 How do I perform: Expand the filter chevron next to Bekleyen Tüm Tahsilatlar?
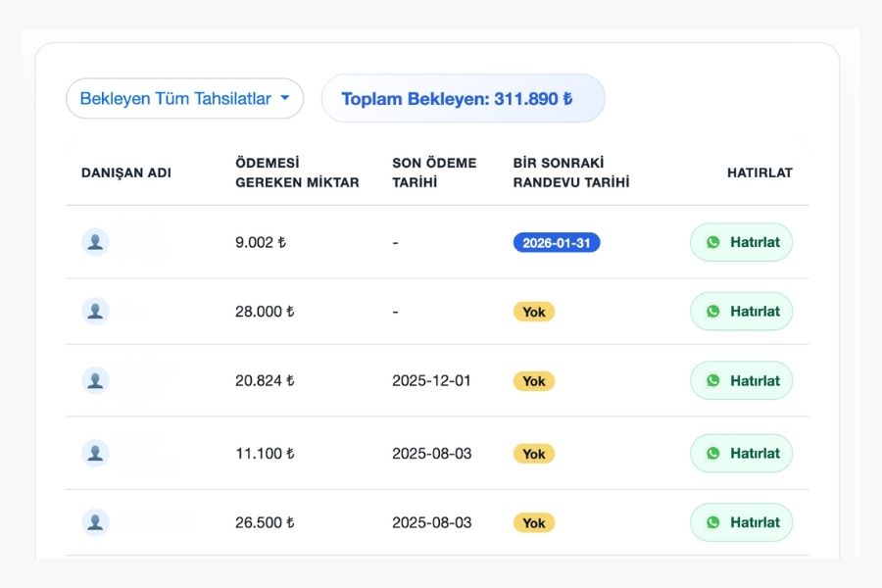285,98
